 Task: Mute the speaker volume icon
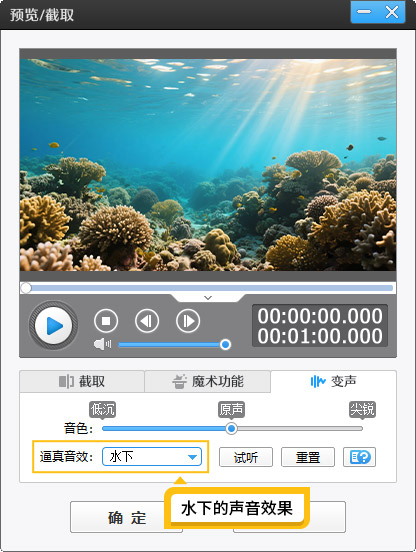pos(102,344)
